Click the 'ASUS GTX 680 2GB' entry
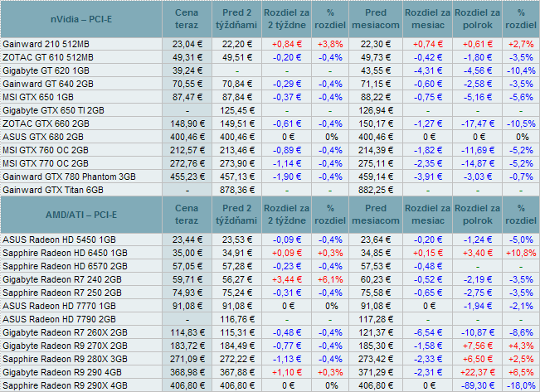 click(43, 137)
